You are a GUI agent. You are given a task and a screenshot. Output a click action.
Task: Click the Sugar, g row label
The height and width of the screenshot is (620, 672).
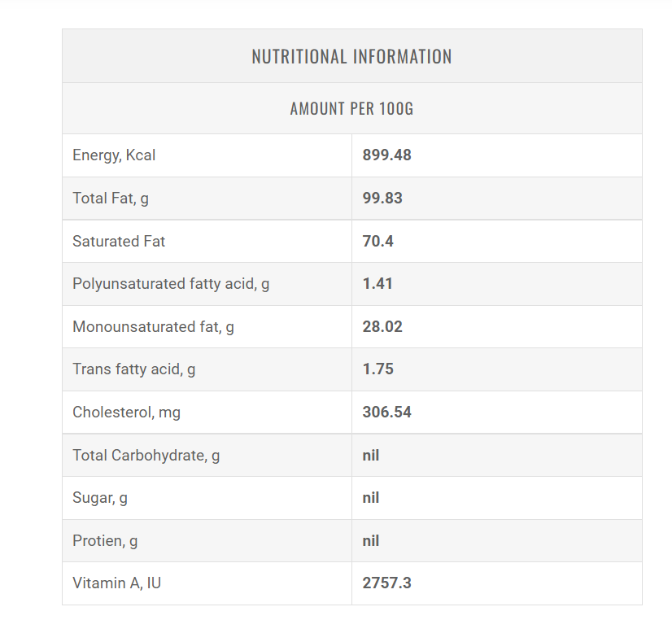100,498
